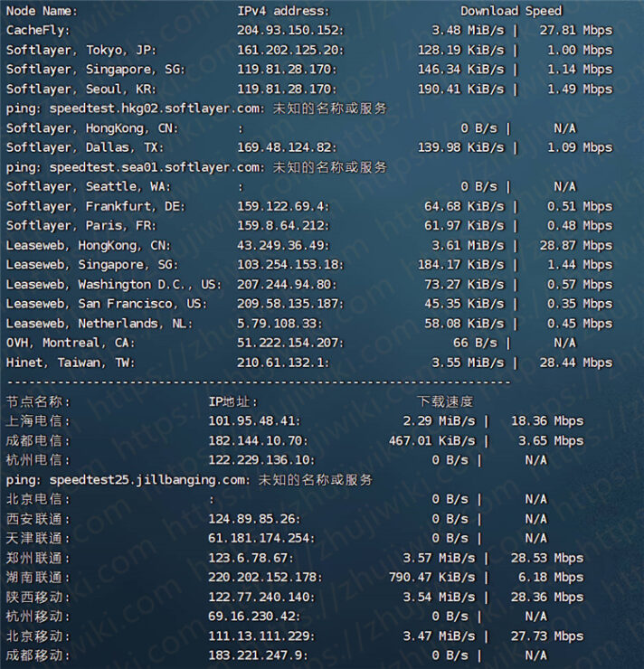Select the '下载速度' header text
Image resolution: width=644 pixels, height=669 pixels.
click(446, 402)
